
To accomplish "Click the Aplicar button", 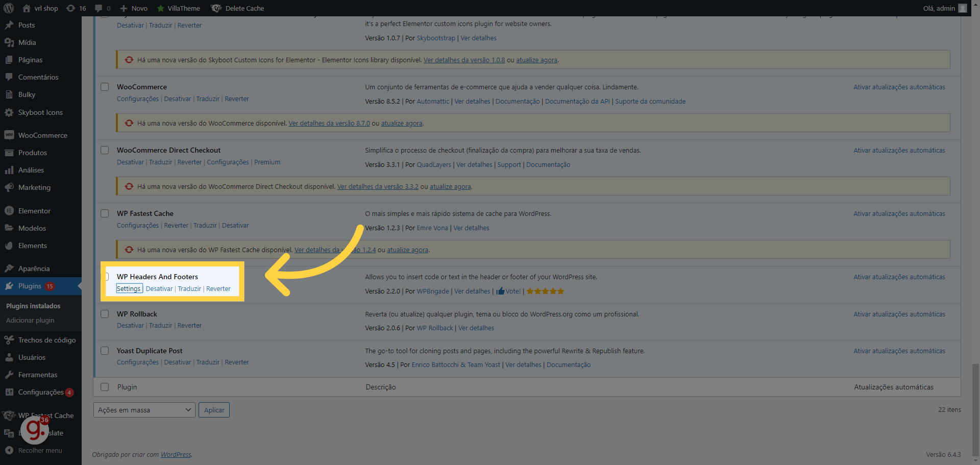I will point(214,410).
